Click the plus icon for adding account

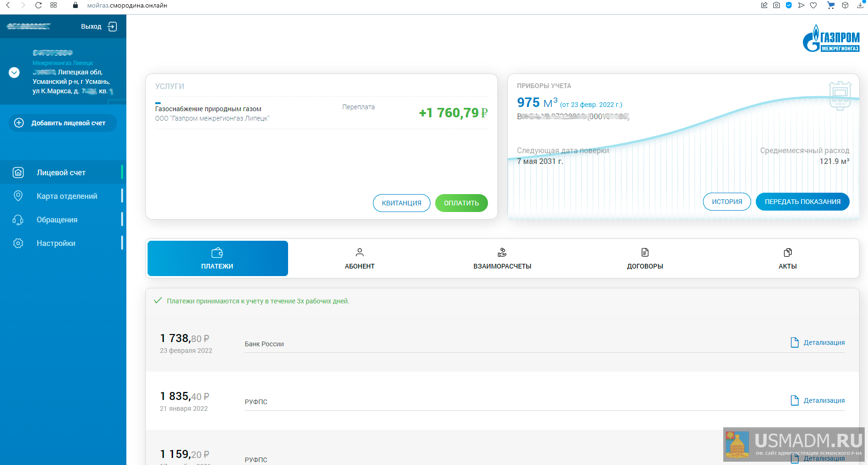click(x=19, y=123)
